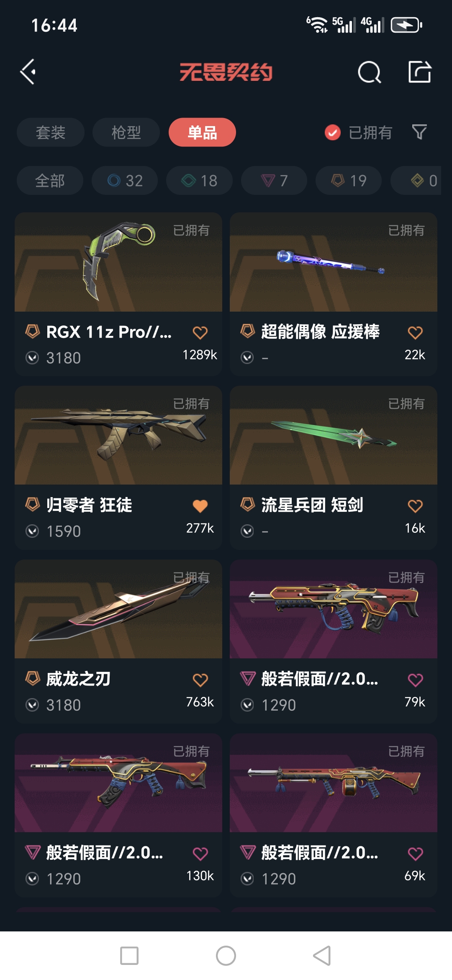
Task: Select the 全部 filter chip
Action: point(50,181)
